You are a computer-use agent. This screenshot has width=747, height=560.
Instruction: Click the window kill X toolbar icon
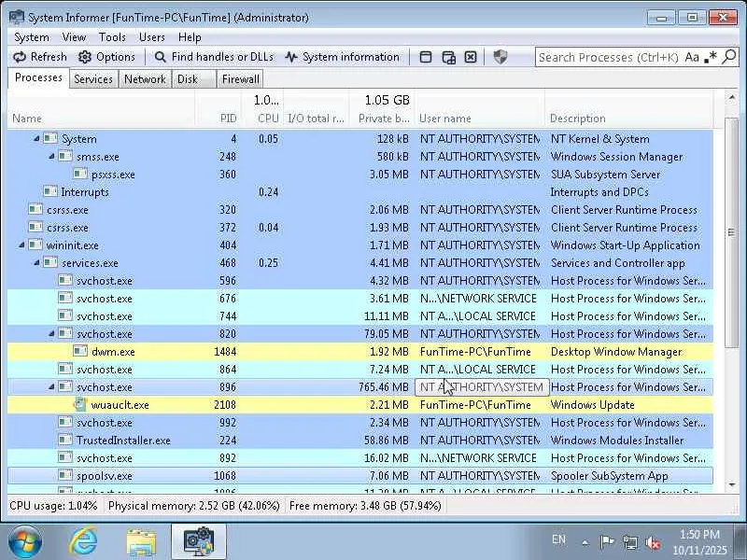pyautogui.click(x=471, y=57)
